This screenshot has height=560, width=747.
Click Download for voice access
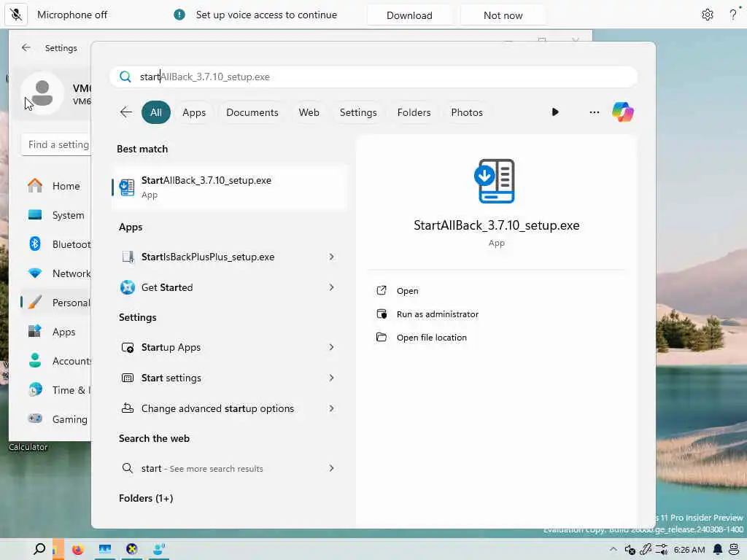coord(409,15)
